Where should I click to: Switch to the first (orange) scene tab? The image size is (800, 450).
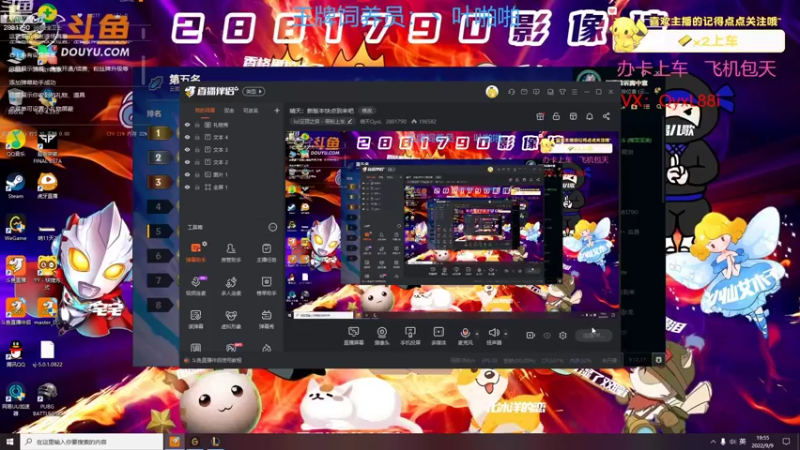pos(205,110)
